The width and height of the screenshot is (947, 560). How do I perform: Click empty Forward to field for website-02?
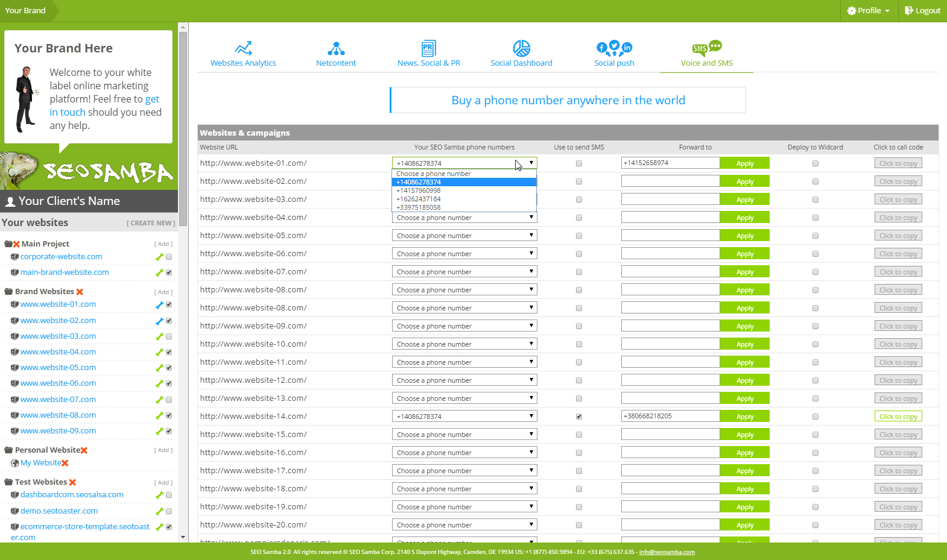tap(670, 181)
